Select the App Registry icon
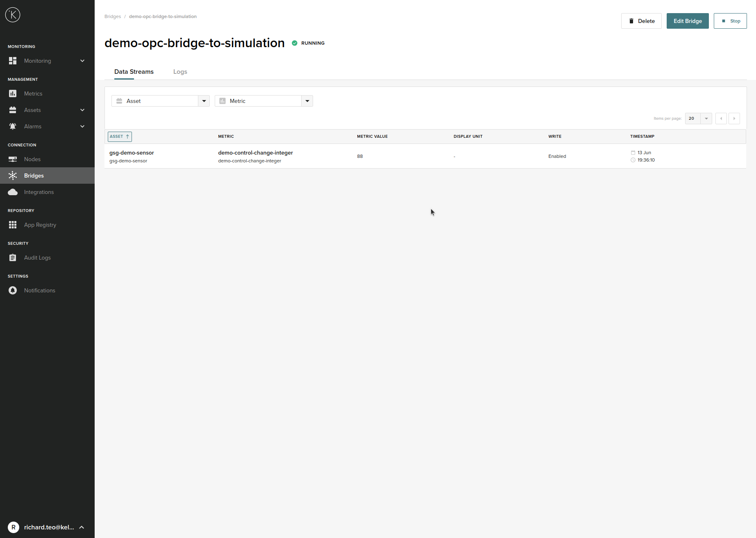This screenshot has height=538, width=756. (13, 225)
